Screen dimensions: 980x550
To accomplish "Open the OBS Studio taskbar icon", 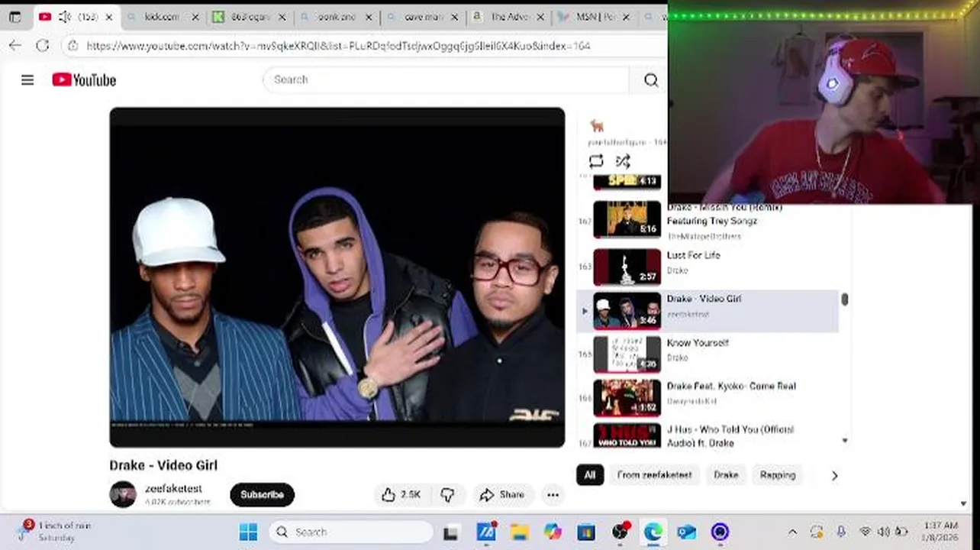I will pos(621,532).
